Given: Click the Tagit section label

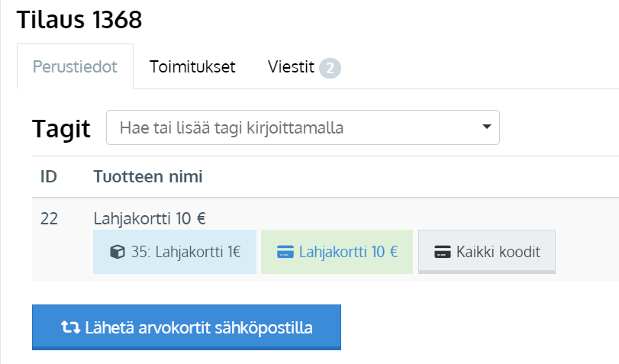Looking at the screenshot, I should 61,129.
